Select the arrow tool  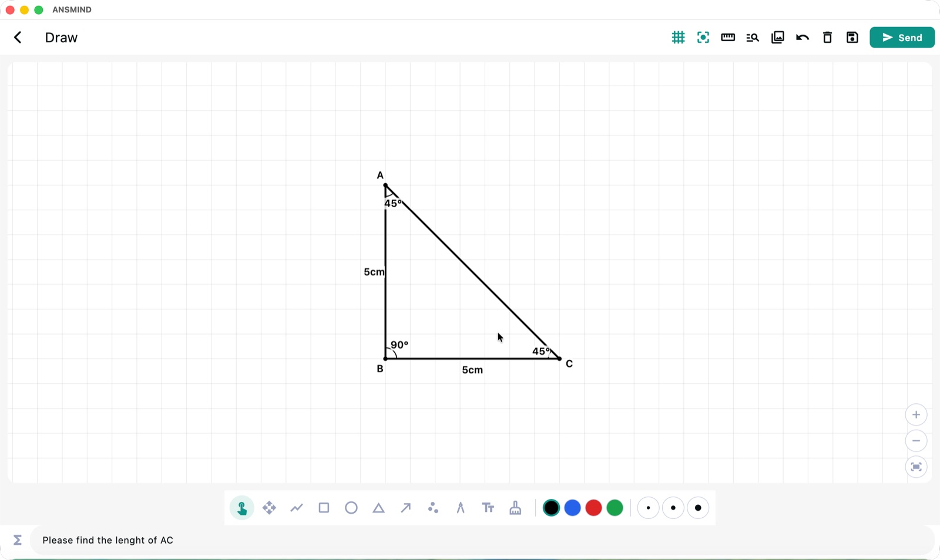[x=406, y=508]
